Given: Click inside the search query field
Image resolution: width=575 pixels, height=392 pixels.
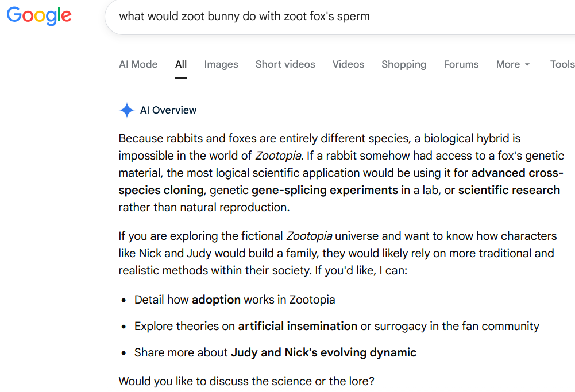Looking at the screenshot, I should [339, 17].
